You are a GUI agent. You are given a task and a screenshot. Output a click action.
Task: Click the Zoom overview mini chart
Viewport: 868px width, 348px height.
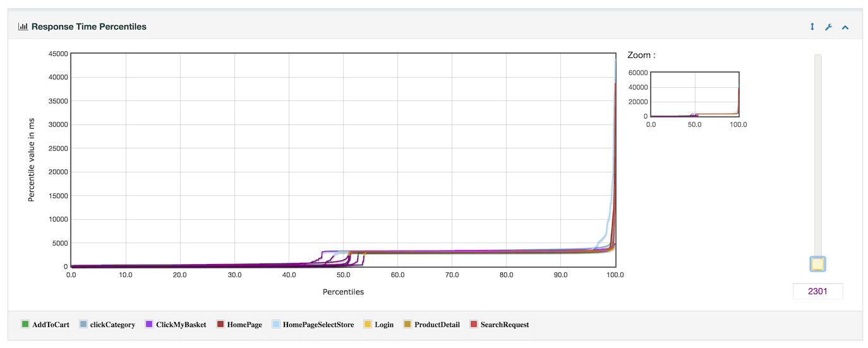(x=694, y=94)
